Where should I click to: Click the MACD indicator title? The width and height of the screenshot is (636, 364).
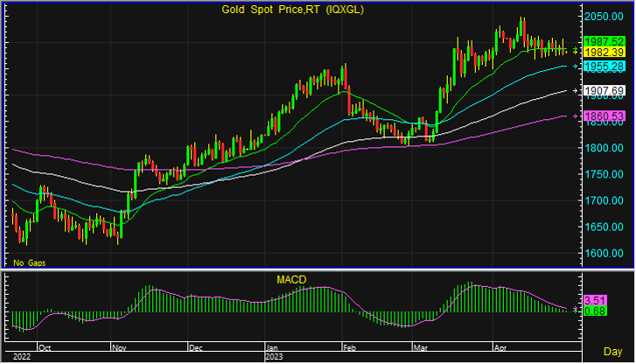(x=293, y=279)
